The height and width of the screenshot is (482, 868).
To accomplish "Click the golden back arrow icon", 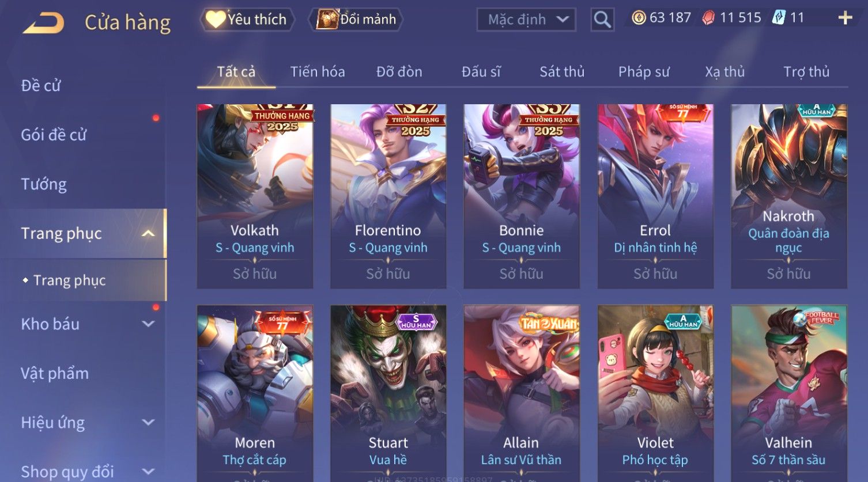I will 43,23.
